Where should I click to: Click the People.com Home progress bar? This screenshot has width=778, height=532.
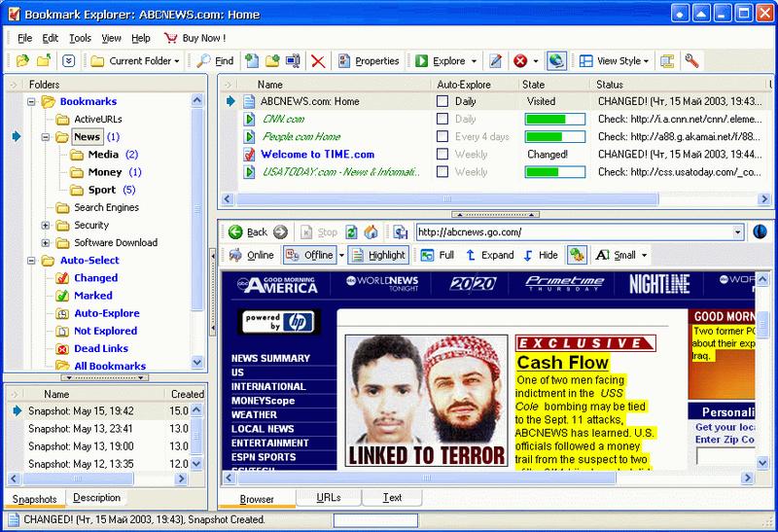(554, 136)
